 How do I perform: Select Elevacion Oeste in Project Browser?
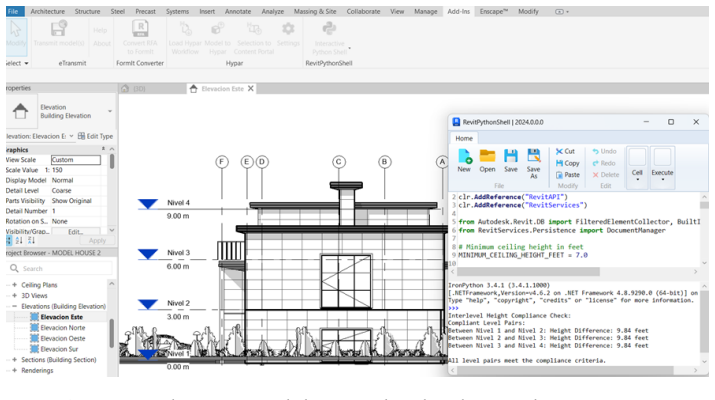coord(62,338)
